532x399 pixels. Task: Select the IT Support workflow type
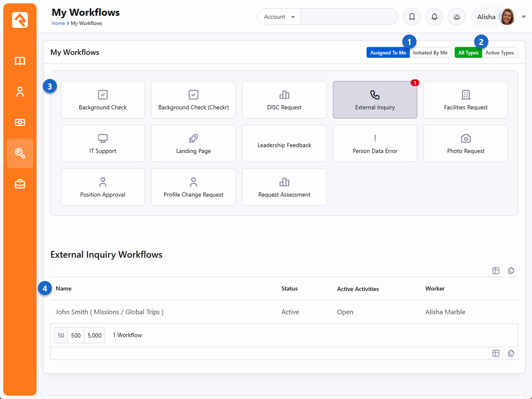click(x=103, y=143)
